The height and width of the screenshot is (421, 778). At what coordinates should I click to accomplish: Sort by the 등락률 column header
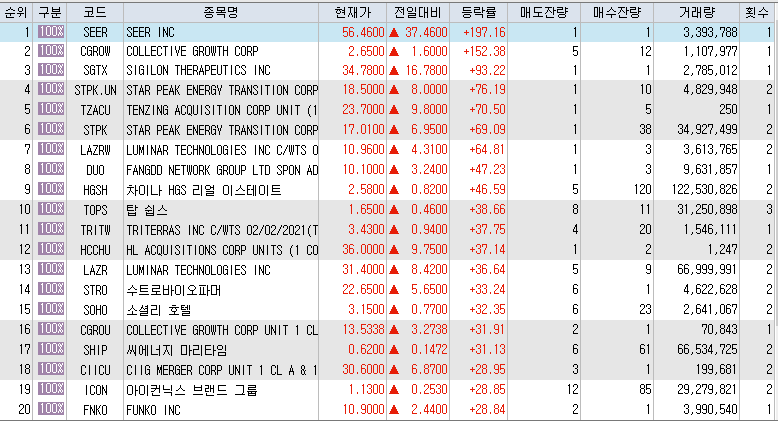coord(478,12)
